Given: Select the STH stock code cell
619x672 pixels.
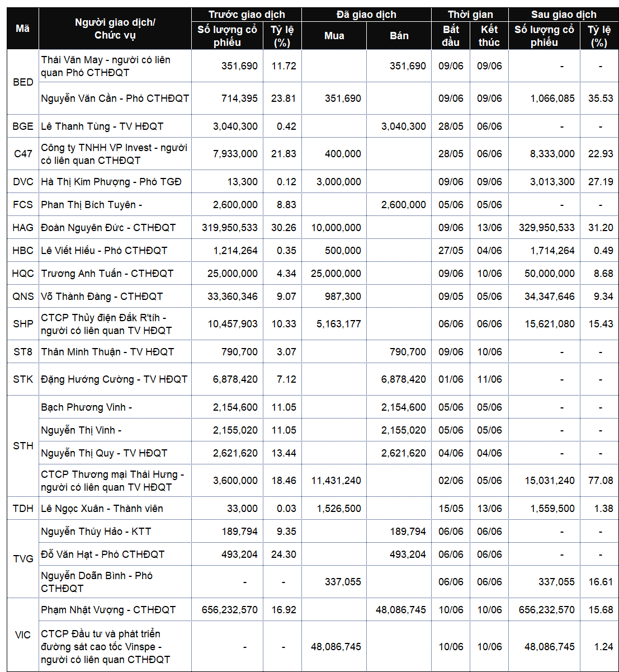Looking at the screenshot, I should point(23,445).
